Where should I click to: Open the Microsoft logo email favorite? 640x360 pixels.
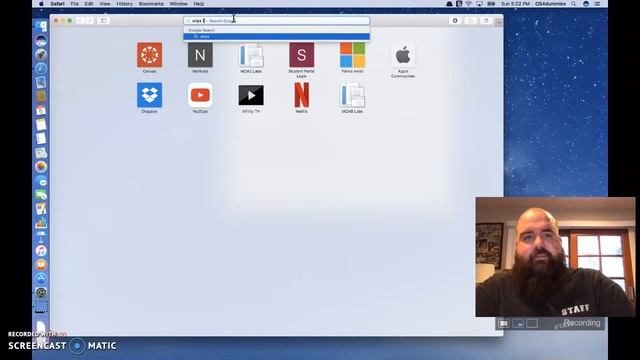(352, 55)
